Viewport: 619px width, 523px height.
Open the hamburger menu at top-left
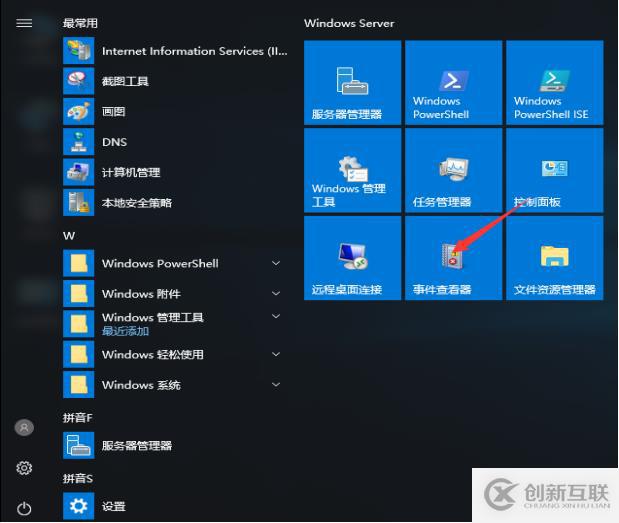pyautogui.click(x=24, y=23)
